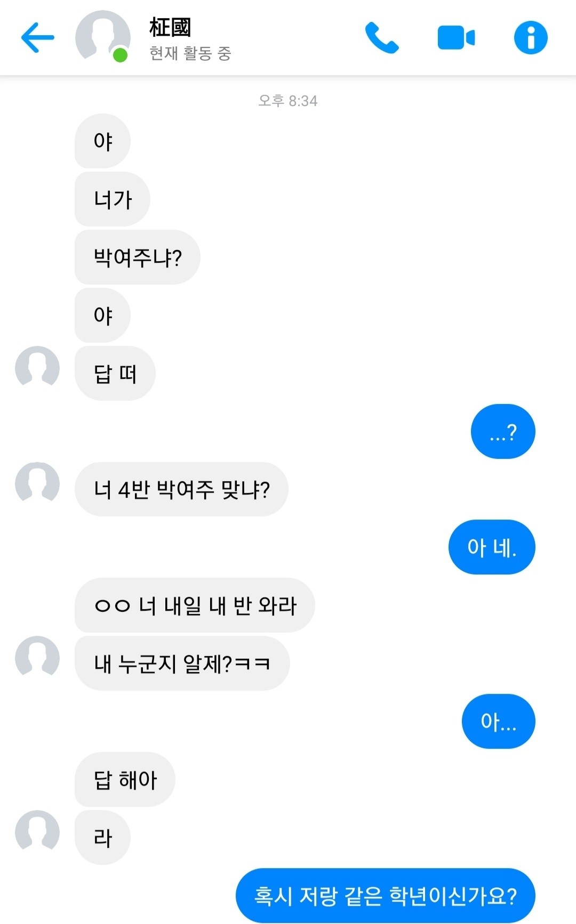Select the "ㅇㅇ 너 내일 내 반 와라" message
Viewport: 576px width, 924px height.
tap(195, 605)
